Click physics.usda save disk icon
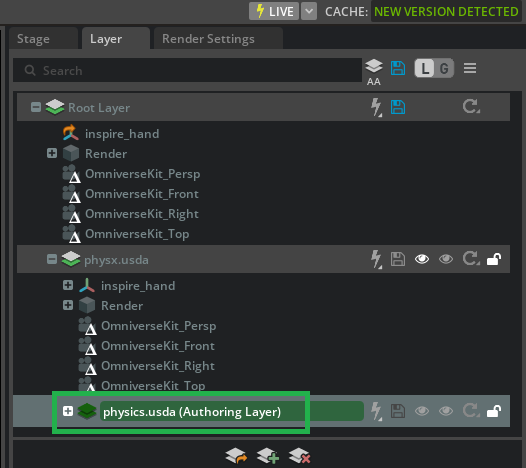The width and height of the screenshot is (526, 468). [x=398, y=411]
